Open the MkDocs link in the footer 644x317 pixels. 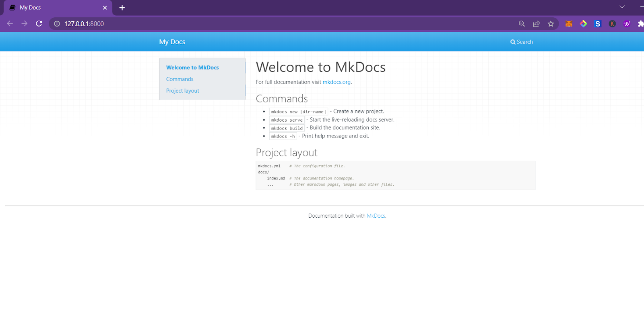(376, 216)
